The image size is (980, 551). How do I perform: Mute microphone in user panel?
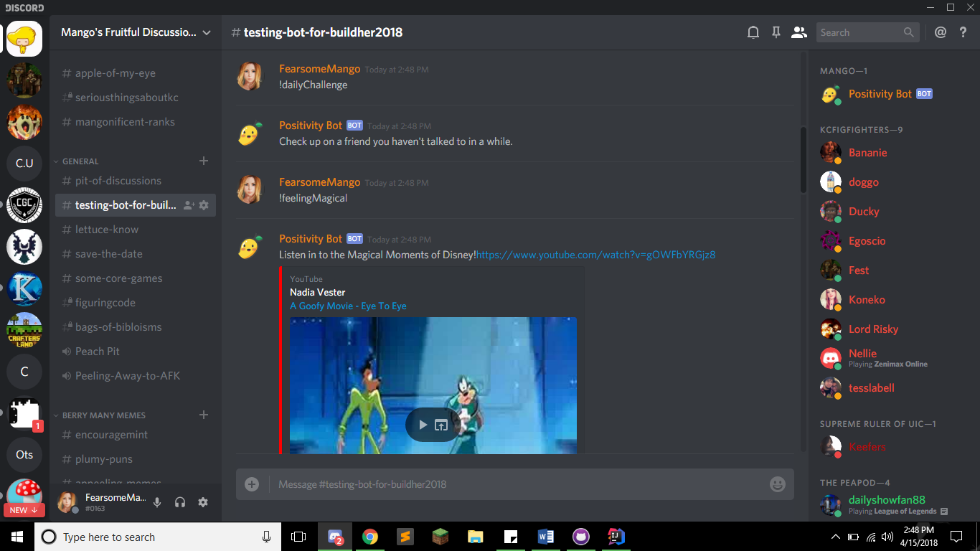tap(157, 503)
